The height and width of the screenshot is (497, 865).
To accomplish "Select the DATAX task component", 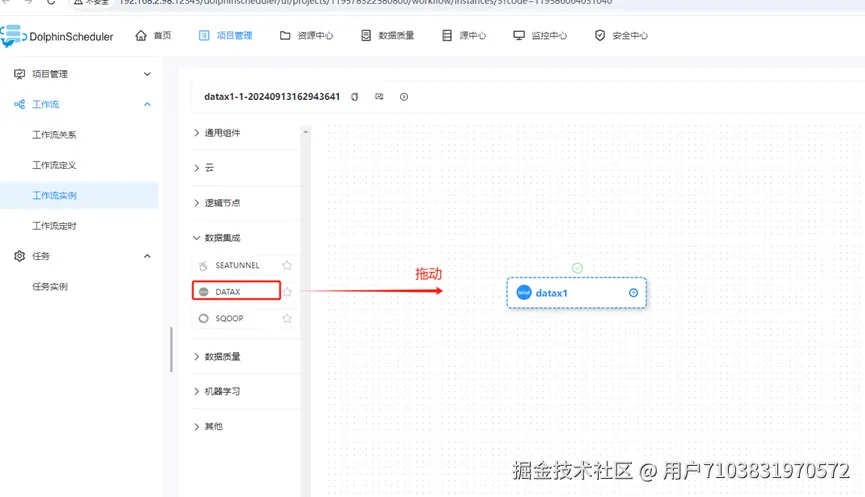I will pos(236,291).
